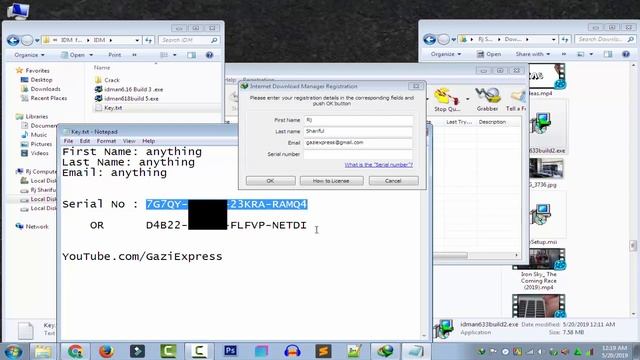This screenshot has height=360, width=640.
Task: Click the Stop Queue toolbar icon in IDM
Action: click(x=447, y=100)
